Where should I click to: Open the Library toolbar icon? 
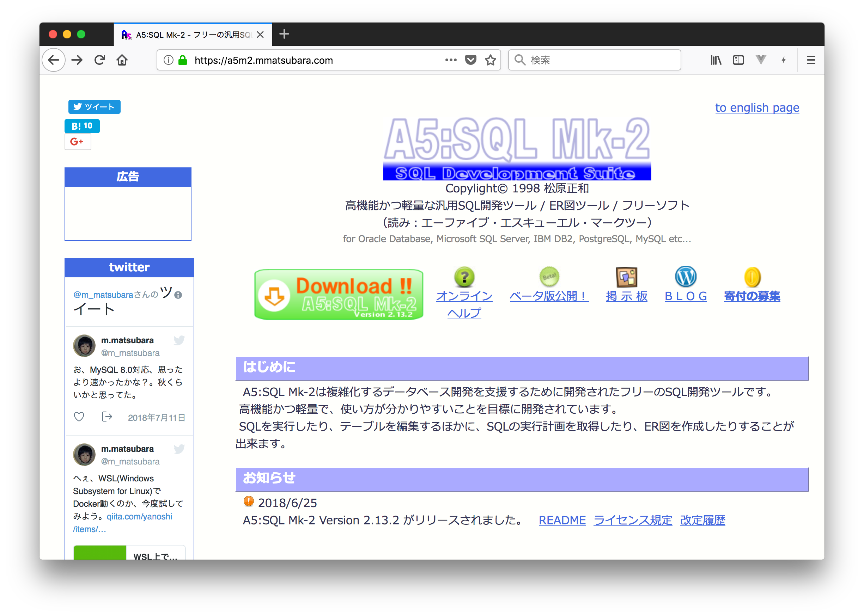click(x=716, y=60)
